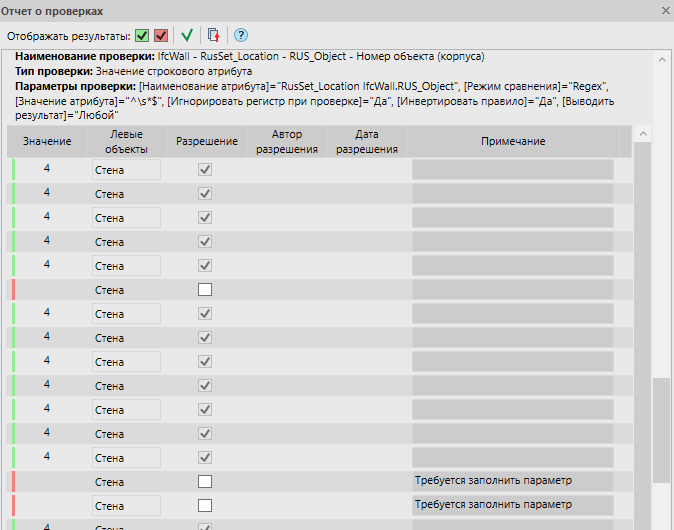
Task: Click the Дата разрешения column header
Action: 367,141
